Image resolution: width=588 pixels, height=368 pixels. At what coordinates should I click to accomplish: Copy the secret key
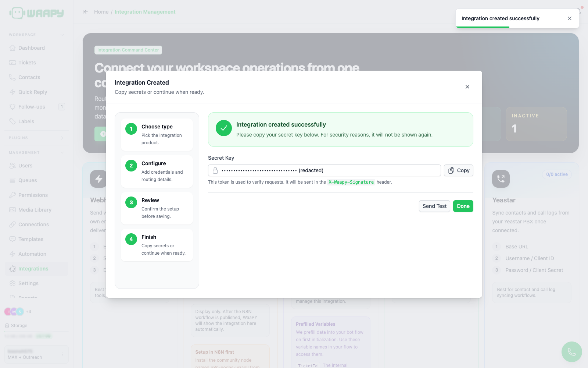point(458,170)
